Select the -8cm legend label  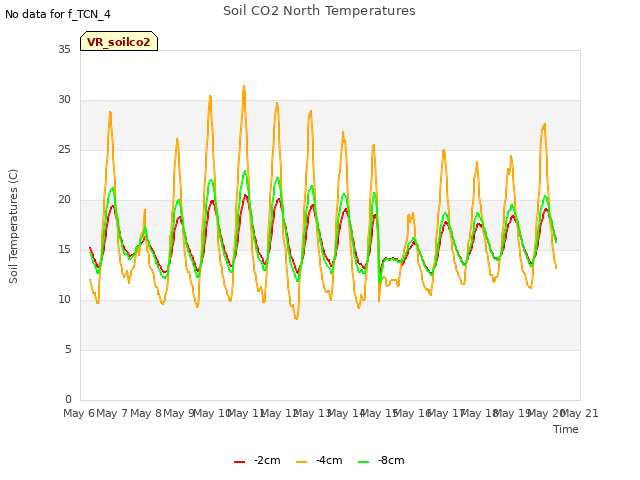[x=391, y=460]
